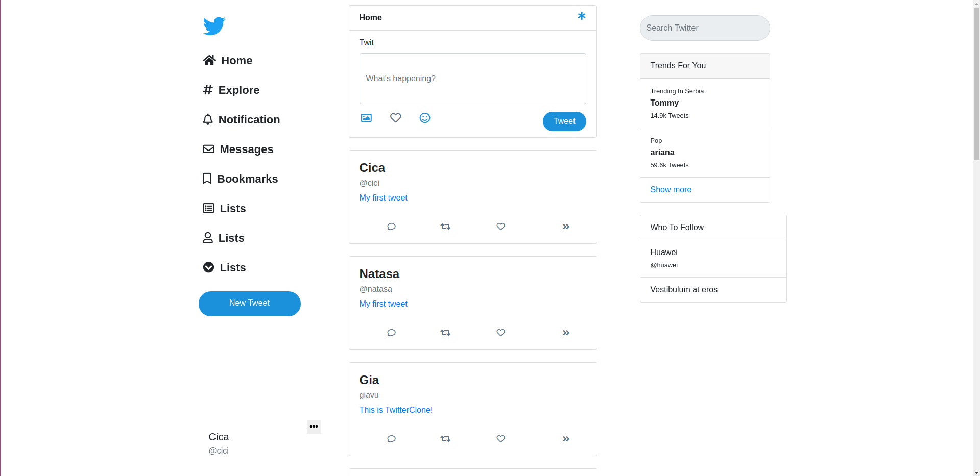This screenshot has height=476, width=980.
Task: Expand the Lists item with chevron-circle icon
Action: (x=224, y=268)
